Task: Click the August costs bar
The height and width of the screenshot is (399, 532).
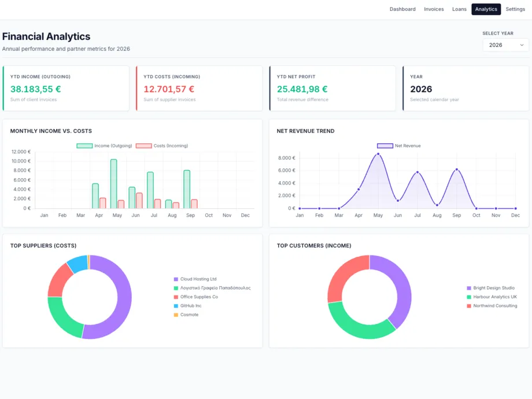Action: (x=176, y=205)
